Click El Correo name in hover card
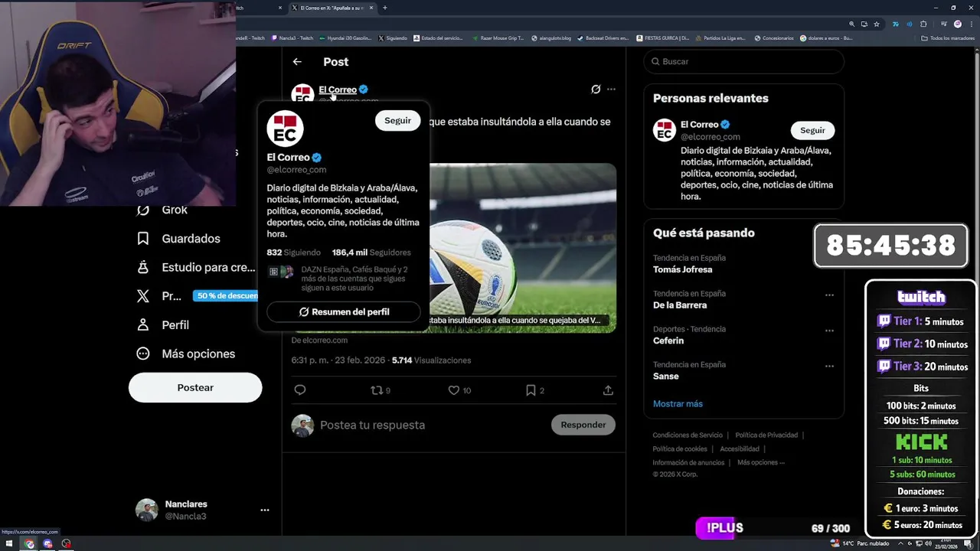This screenshot has height=551, width=980. pyautogui.click(x=289, y=158)
